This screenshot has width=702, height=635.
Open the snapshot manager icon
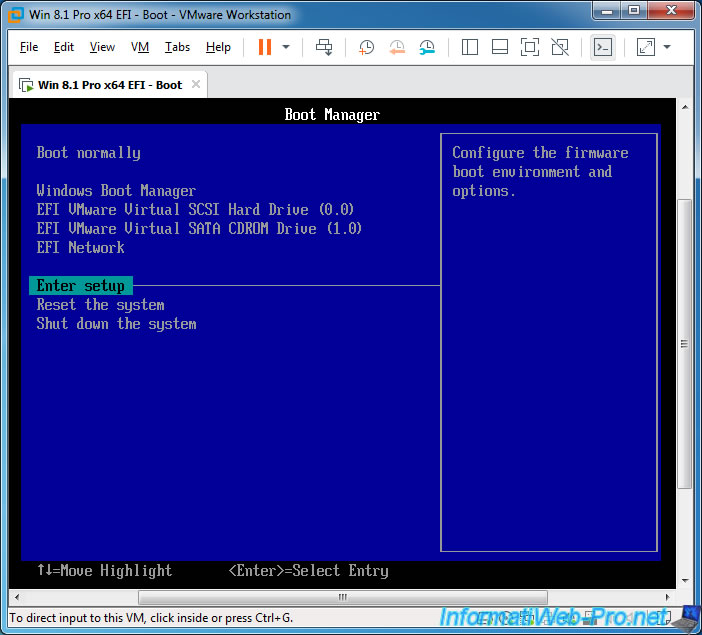(x=427, y=47)
